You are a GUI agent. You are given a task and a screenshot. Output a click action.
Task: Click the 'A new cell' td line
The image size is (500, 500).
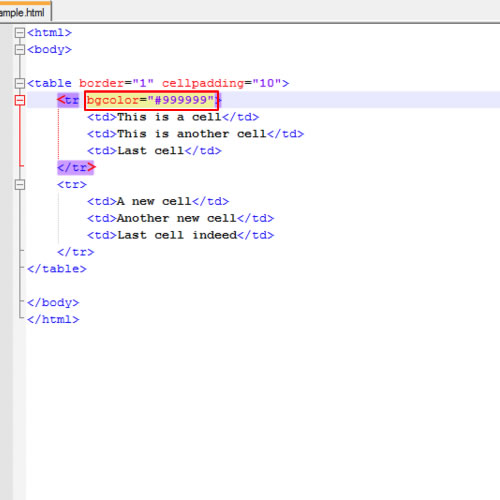point(158,201)
